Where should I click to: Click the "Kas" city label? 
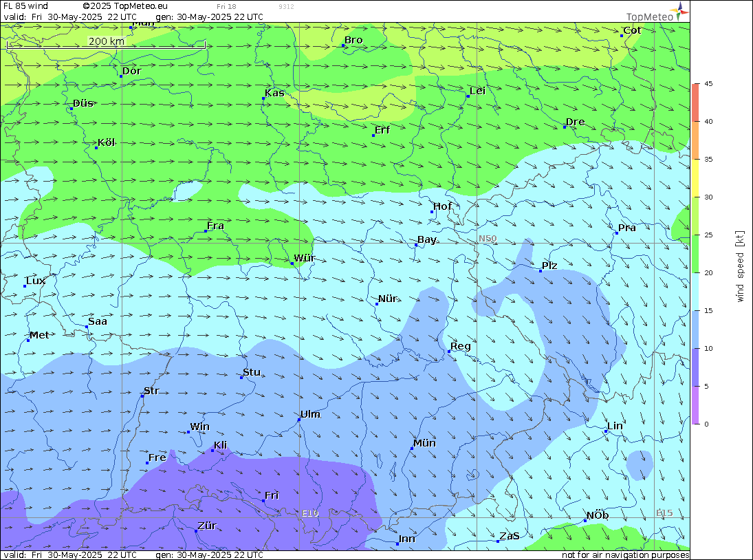pyautogui.click(x=274, y=93)
